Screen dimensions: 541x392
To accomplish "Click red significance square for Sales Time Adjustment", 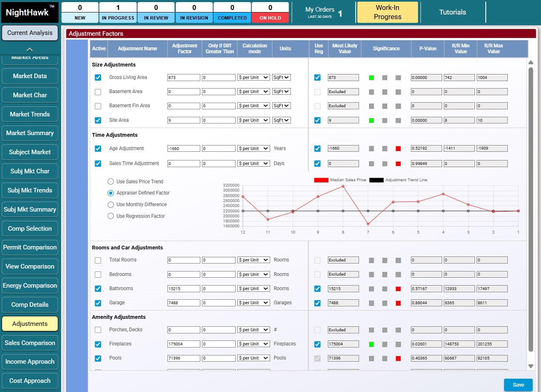I will [398, 164].
